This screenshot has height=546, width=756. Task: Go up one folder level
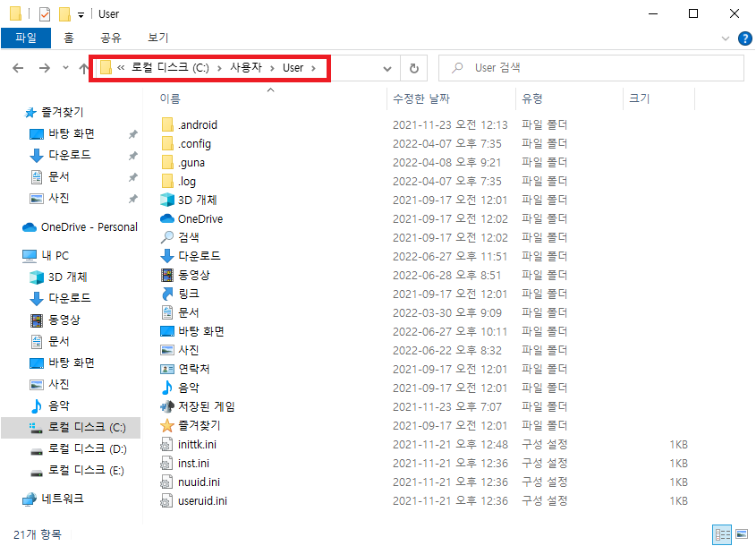tap(84, 69)
